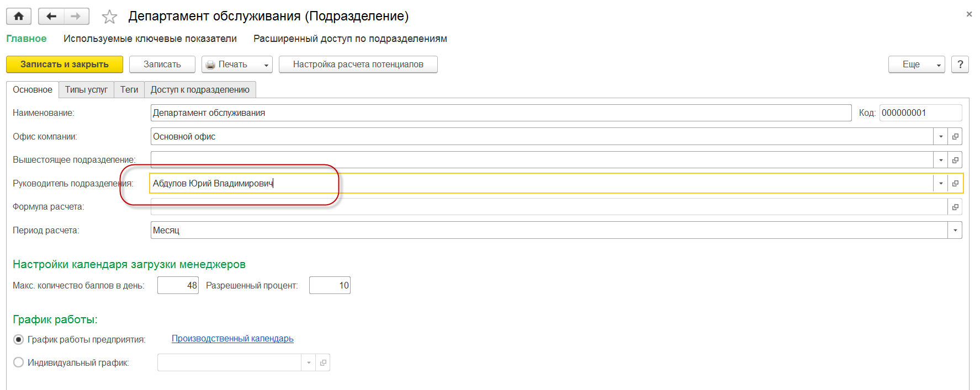The height and width of the screenshot is (390, 980).
Task: Click the Настройки календаря загрузки менеджеров heading
Action: pos(129,264)
